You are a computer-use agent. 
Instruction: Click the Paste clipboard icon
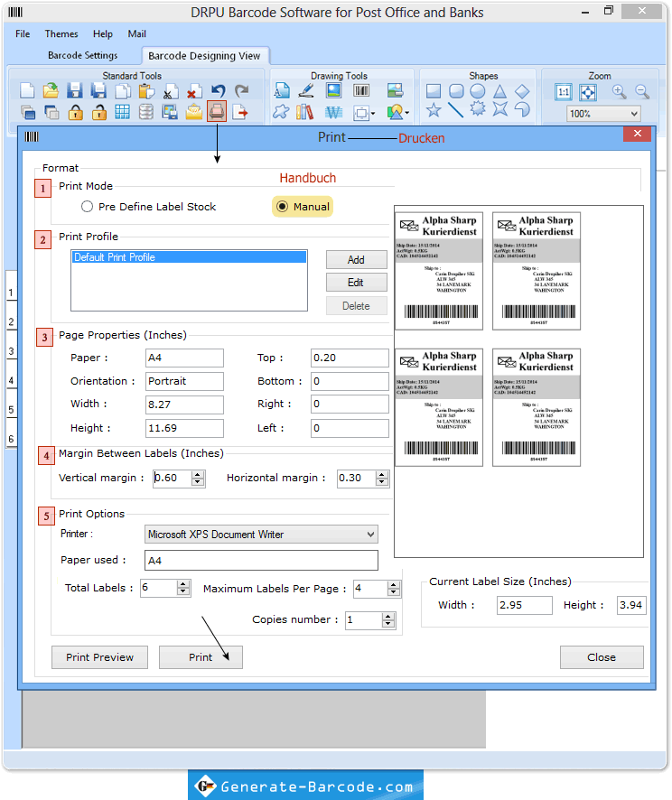146,91
